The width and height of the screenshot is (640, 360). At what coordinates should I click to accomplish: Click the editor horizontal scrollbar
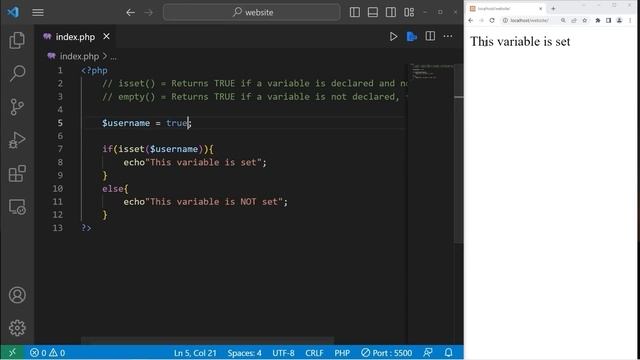(207, 340)
